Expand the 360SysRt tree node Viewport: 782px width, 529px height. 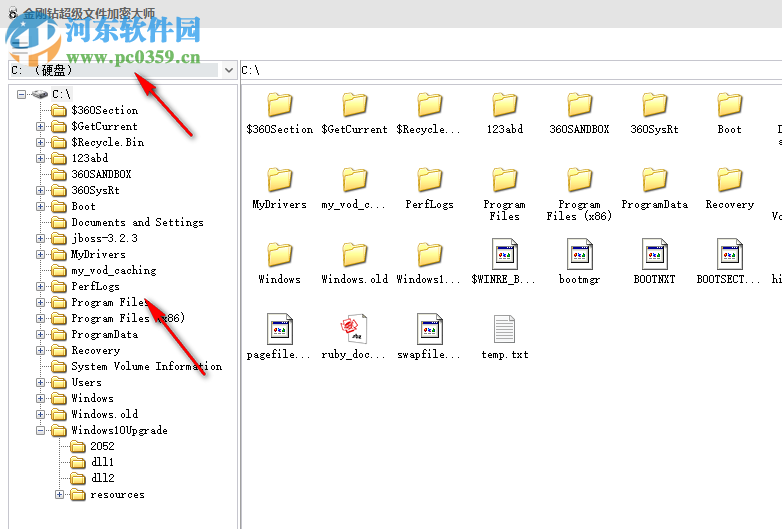coord(40,190)
